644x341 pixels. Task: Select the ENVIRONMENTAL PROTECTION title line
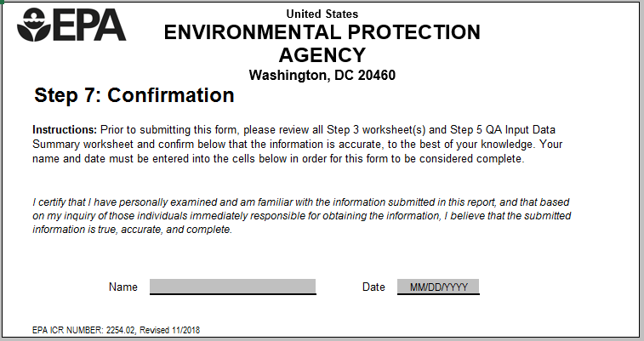(322, 33)
